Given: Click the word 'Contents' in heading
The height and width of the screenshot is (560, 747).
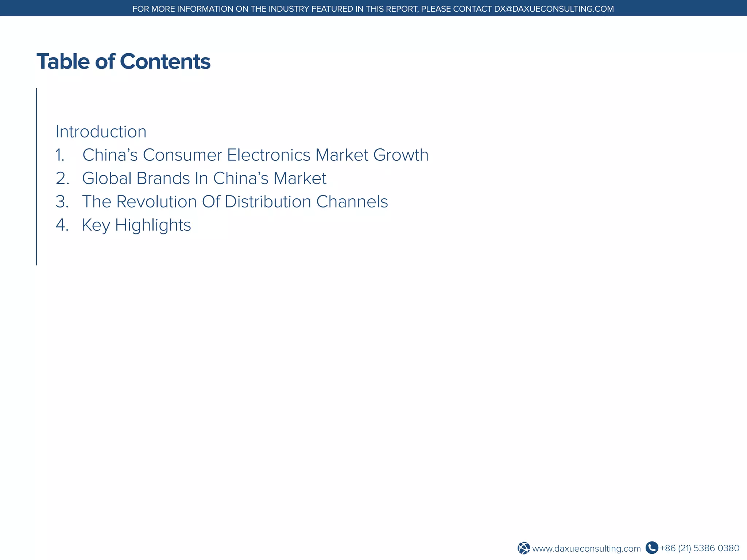Looking at the screenshot, I should tap(165, 61).
